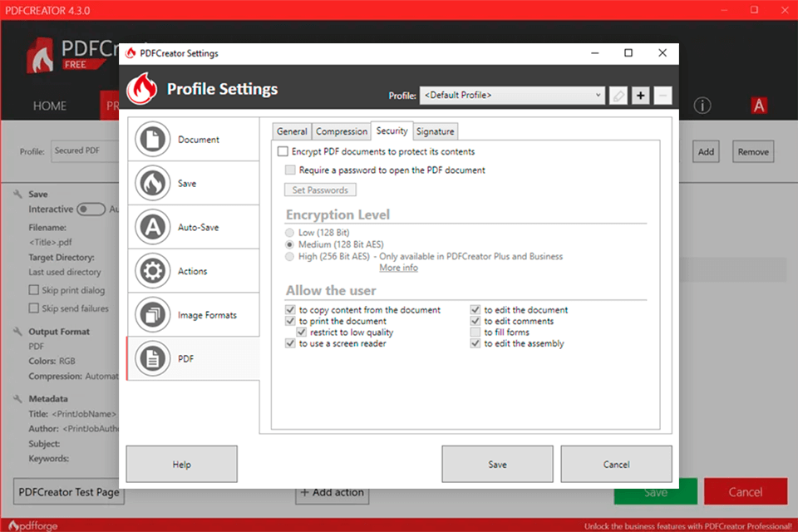
Task: Remove profile with the minus button
Action: tap(663, 96)
